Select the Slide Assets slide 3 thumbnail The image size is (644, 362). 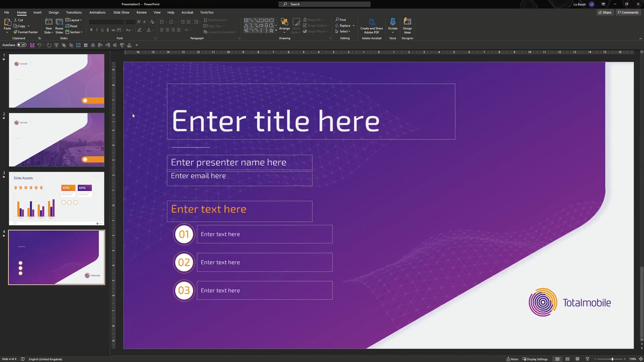[56, 198]
